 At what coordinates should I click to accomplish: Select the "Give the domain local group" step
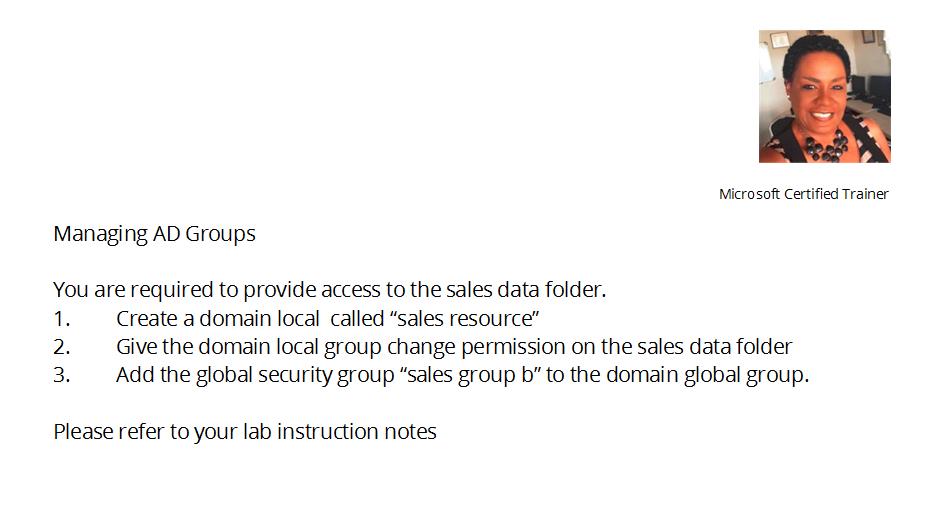[x=454, y=347]
